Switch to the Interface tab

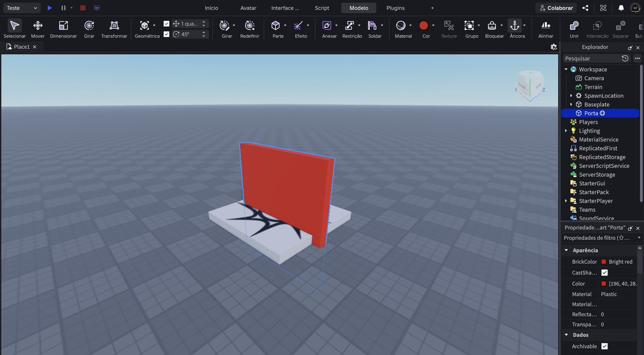coord(285,8)
